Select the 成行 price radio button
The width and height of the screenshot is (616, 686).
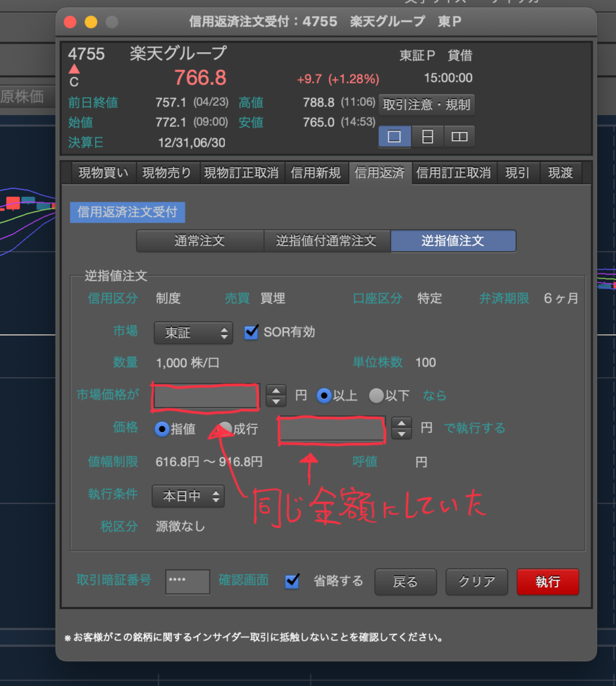pyautogui.click(x=226, y=428)
